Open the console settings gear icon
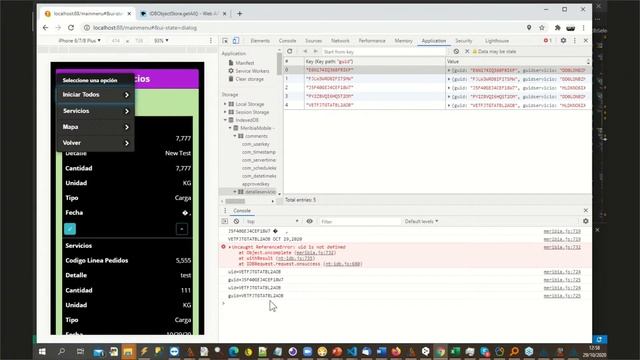640x360 pixels. 586,221
